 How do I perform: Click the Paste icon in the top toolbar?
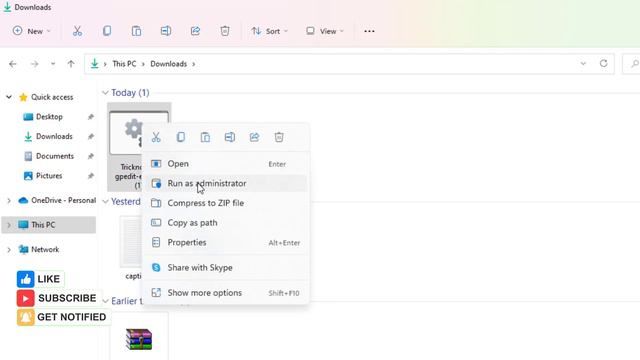click(136, 31)
